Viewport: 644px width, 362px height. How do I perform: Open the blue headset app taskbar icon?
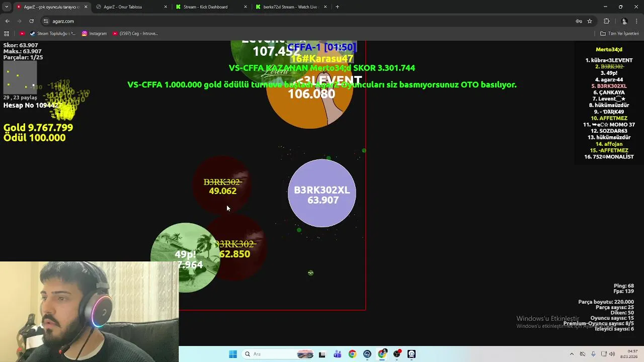click(367, 354)
